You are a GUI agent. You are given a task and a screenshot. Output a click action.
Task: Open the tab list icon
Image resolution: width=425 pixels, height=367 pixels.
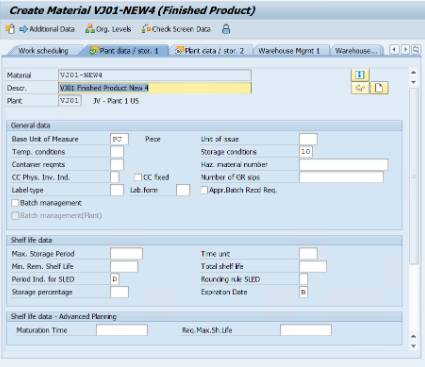click(416, 50)
